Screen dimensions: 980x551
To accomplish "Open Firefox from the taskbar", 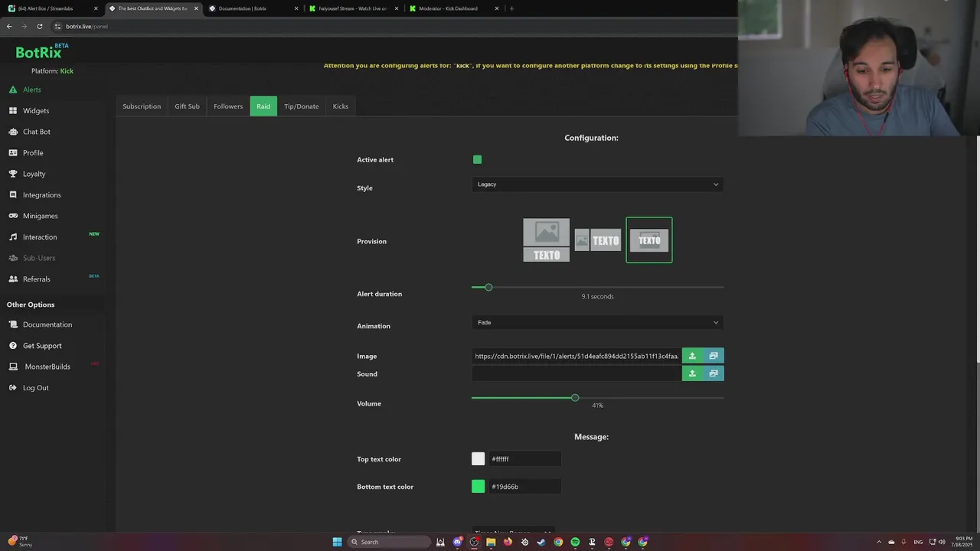I will [x=508, y=542].
